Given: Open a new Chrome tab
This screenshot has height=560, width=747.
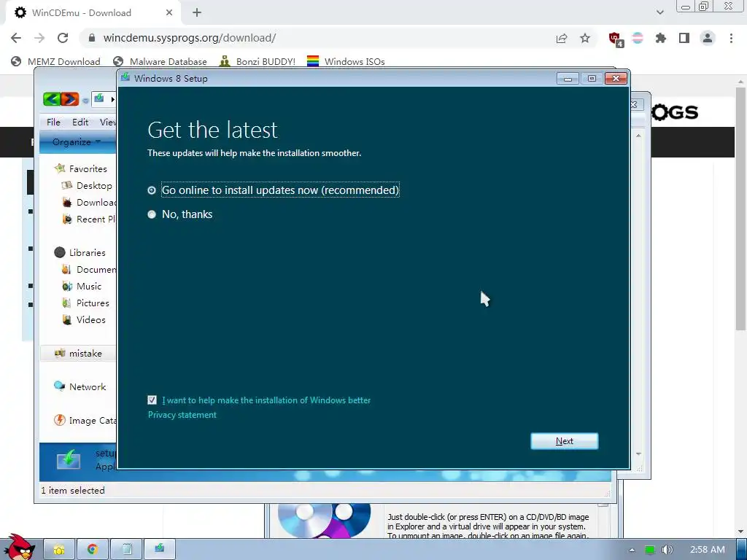Looking at the screenshot, I should pyautogui.click(x=197, y=13).
